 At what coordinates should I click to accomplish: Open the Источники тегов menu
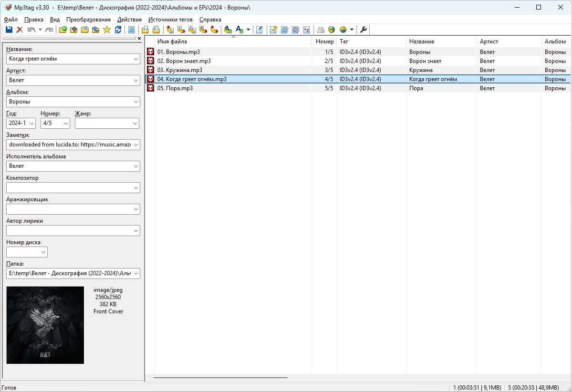click(170, 20)
